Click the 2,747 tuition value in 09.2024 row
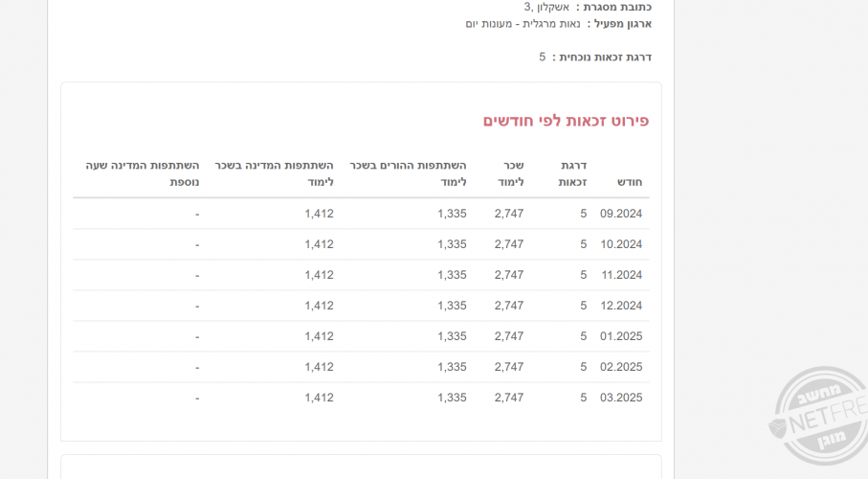Viewport: 868px width, 479px height. coord(509,214)
